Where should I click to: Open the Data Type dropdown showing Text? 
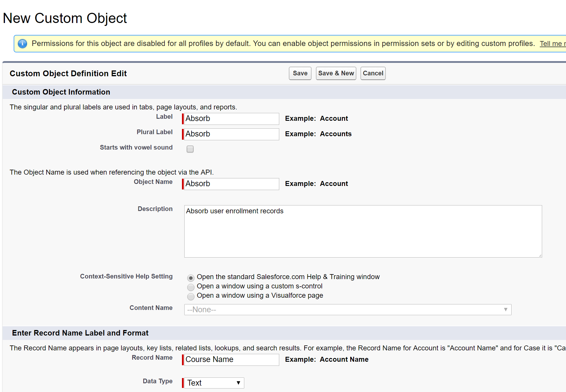point(214,383)
